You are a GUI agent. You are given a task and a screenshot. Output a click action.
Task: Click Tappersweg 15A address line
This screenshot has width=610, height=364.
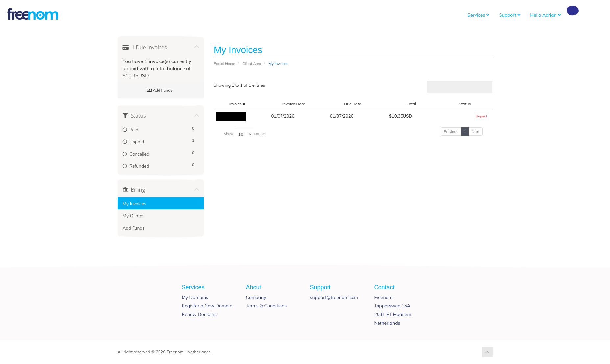coord(392,306)
